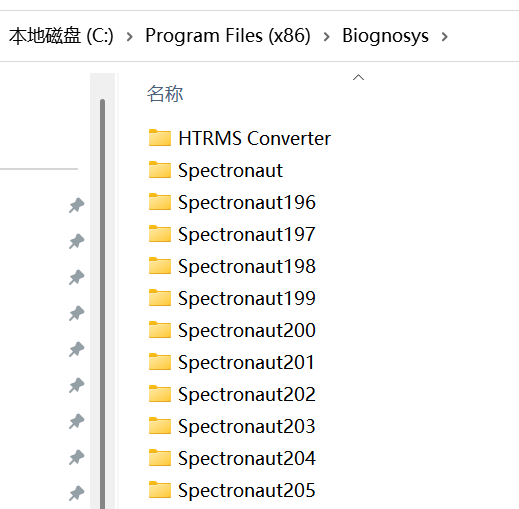Select the Spectronaut200 folder icon
Viewport: 519px width, 509px height.
click(x=160, y=330)
